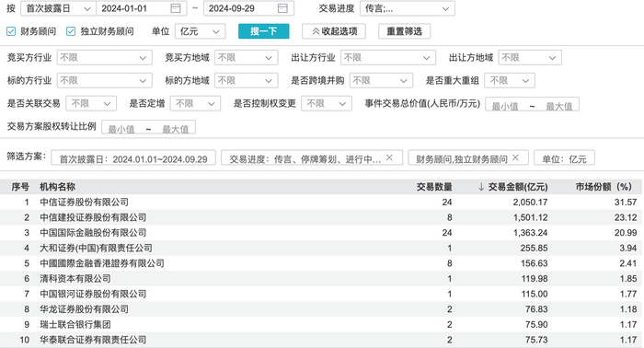
Task: Click the amount value 119.98
Action: [x=535, y=279]
